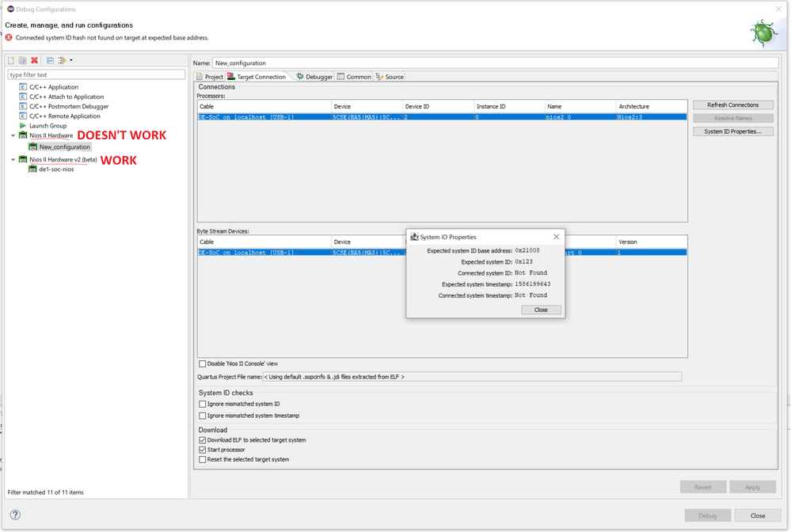This screenshot has width=791, height=532.
Task: Toggle Disable 'Nios II Console' view checkbox
Action: click(202, 363)
